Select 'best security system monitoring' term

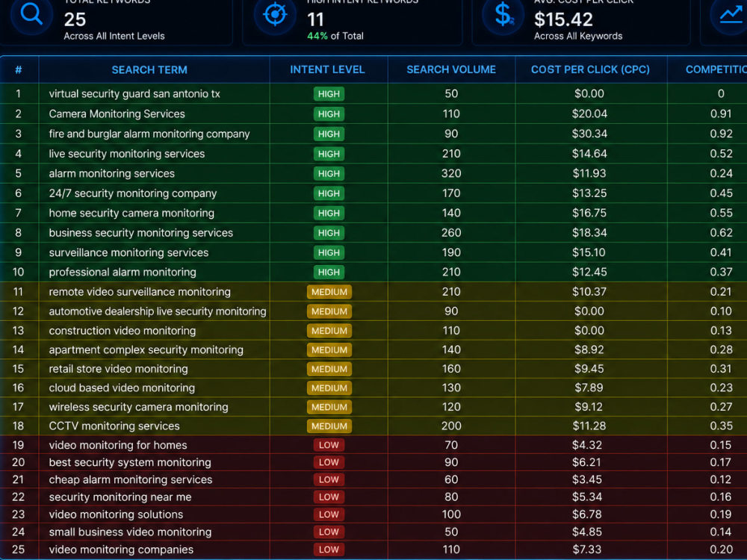[x=129, y=462]
